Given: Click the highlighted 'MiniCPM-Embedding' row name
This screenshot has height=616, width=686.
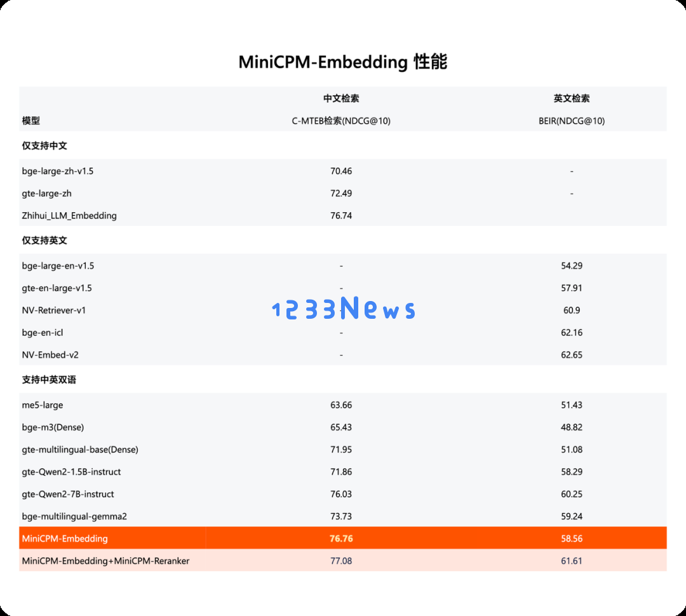Looking at the screenshot, I should click(x=64, y=539).
